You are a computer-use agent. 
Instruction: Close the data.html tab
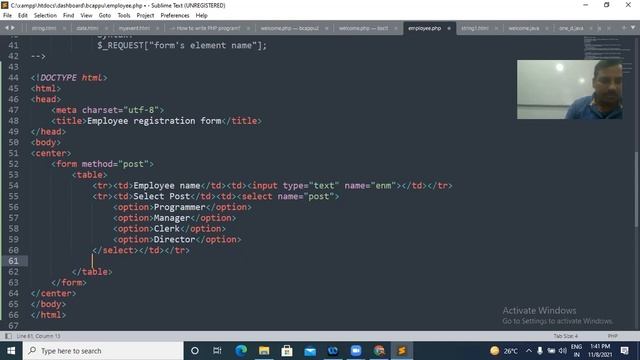point(106,28)
